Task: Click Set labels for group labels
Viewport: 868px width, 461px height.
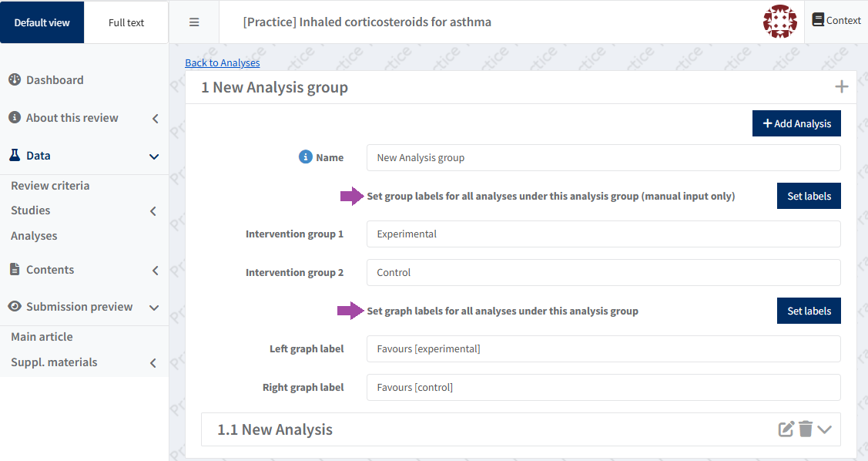Action: (809, 197)
